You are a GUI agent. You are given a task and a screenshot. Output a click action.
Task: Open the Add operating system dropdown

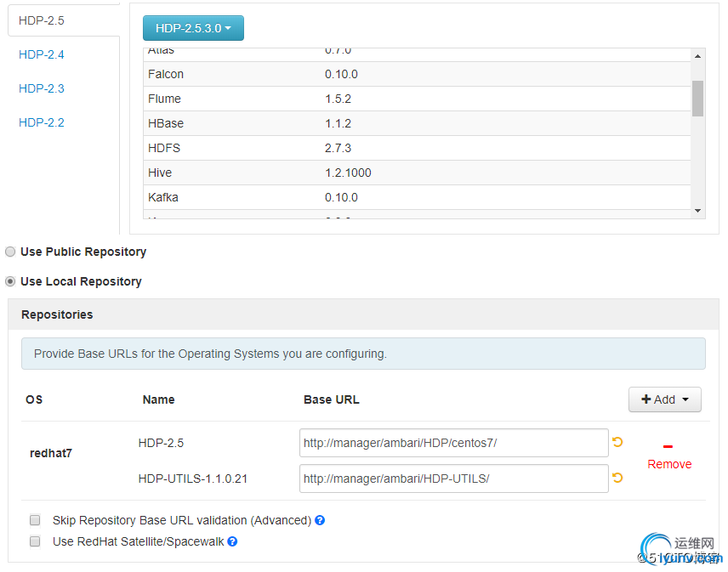point(664,399)
